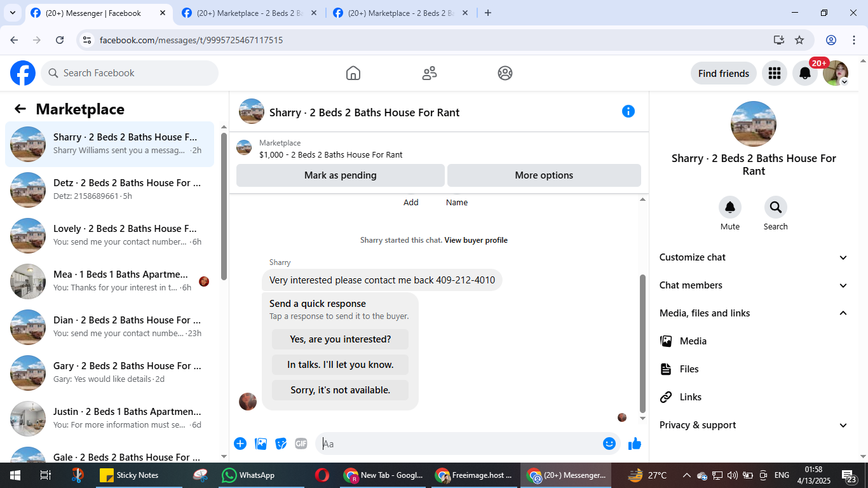868x488 pixels.
Task: Open Chrome's three-dot menu
Action: 854,40
